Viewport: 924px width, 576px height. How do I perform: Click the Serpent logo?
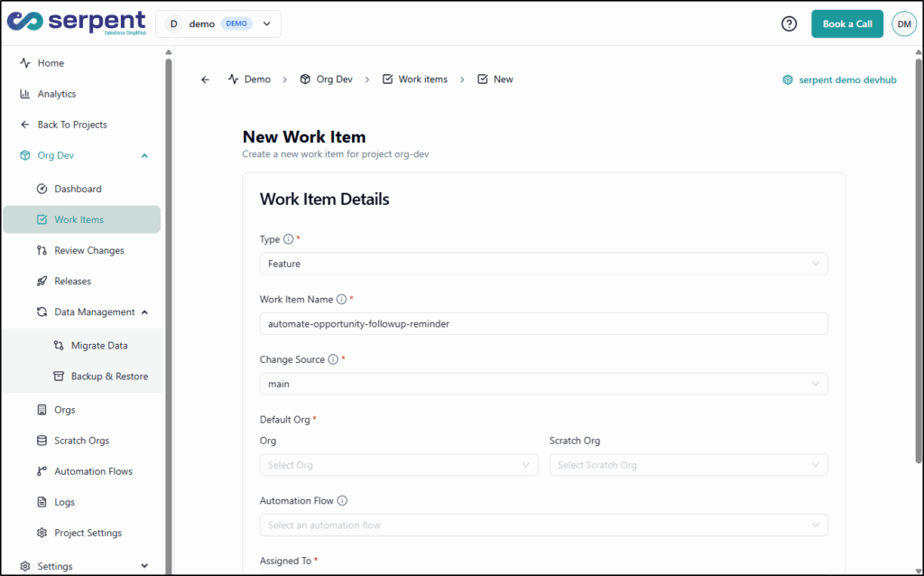click(76, 23)
